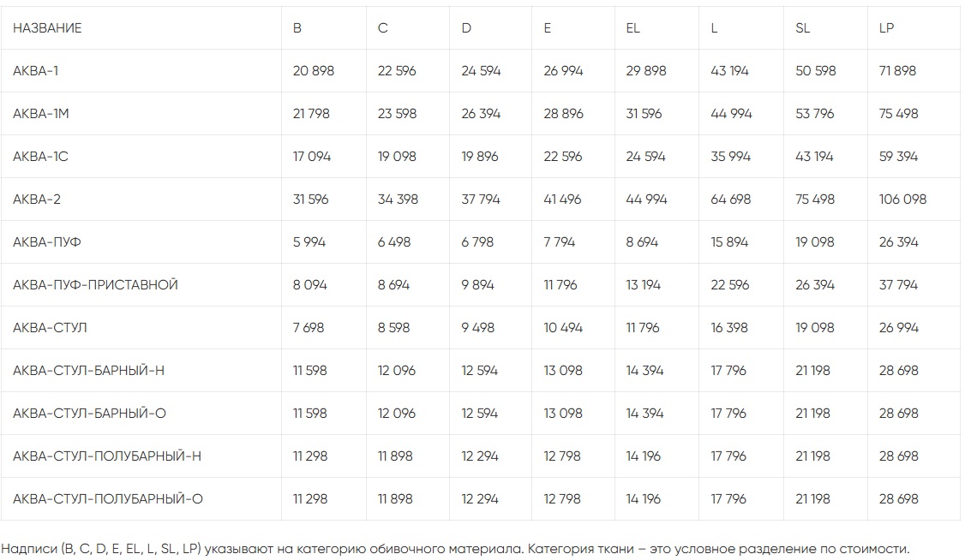Click price 20 898 for АКВА-1
The height and width of the screenshot is (560, 965).
click(314, 71)
